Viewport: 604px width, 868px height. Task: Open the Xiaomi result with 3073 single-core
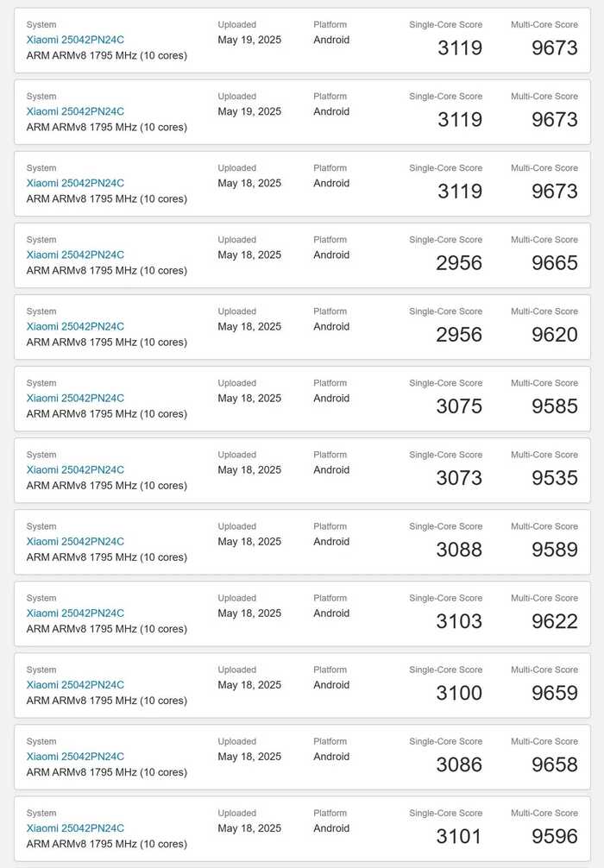[x=75, y=469]
